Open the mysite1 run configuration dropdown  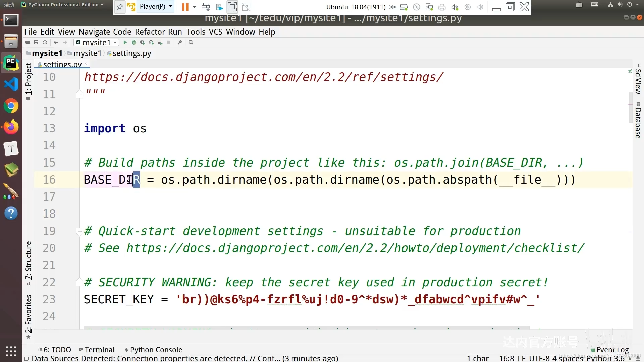(97, 43)
